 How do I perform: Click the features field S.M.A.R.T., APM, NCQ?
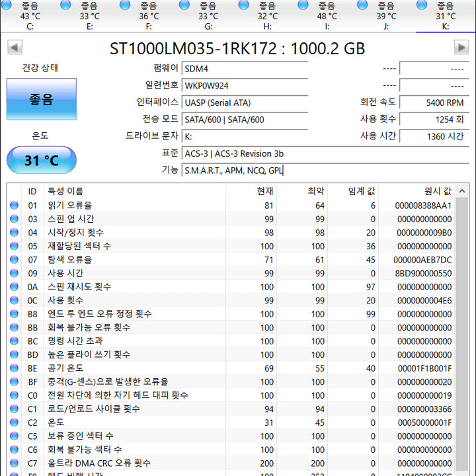coord(325,171)
